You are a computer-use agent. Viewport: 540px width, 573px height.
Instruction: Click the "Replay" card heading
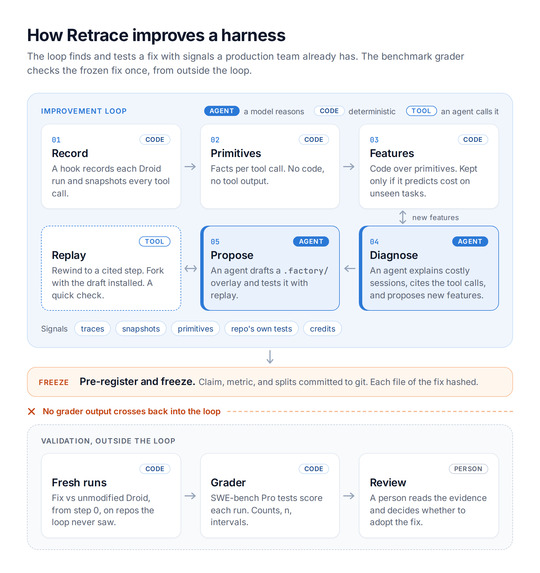point(69,255)
